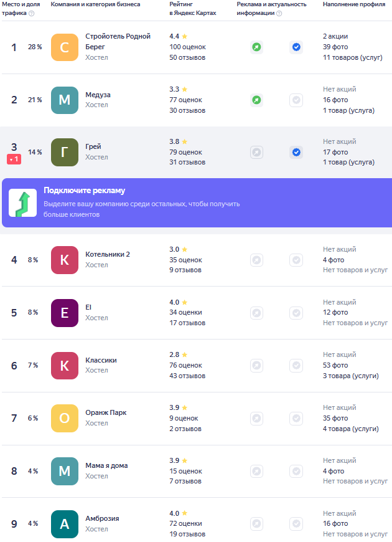This screenshot has width=392, height=542.
Task: Open the purple 'E' avatar of El
Action: [x=65, y=313]
